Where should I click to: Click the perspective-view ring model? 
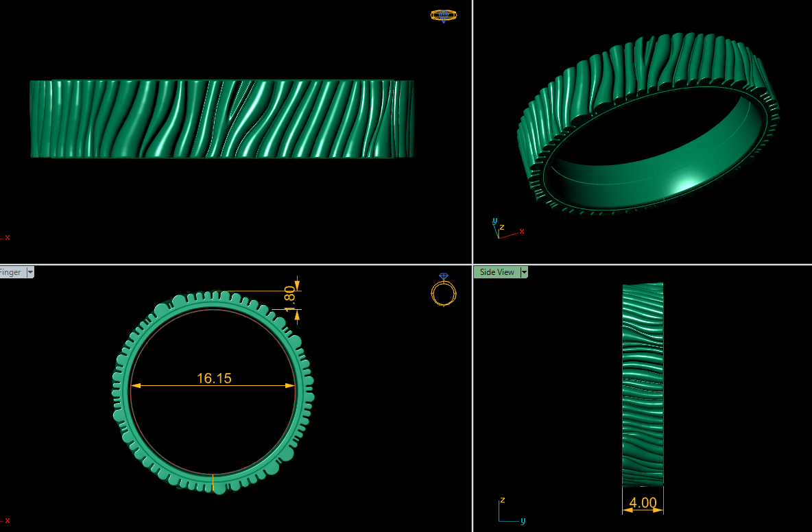648,123
